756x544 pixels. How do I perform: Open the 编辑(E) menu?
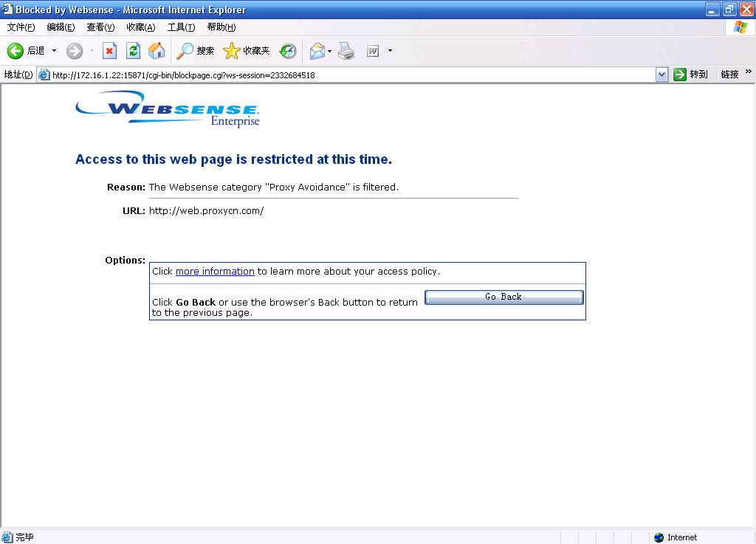click(x=61, y=27)
